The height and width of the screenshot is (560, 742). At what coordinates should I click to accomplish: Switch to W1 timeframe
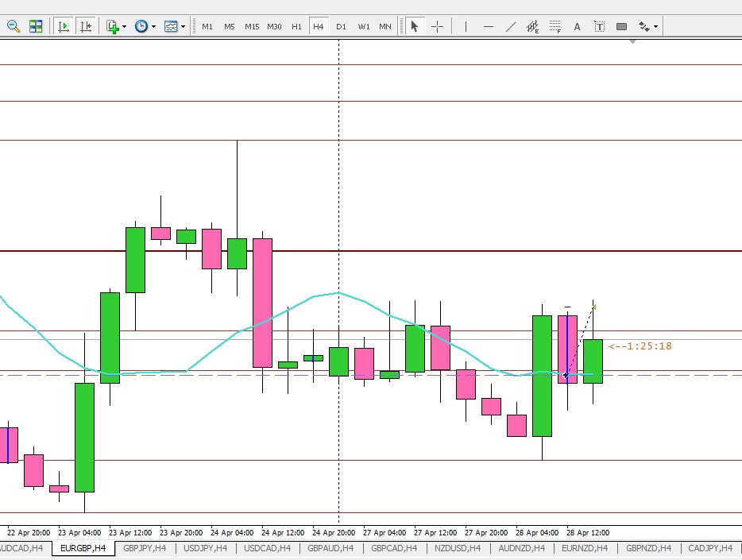click(363, 27)
